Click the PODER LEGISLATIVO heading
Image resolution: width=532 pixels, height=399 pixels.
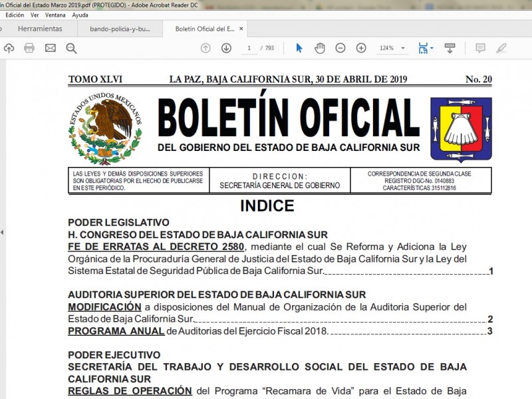tap(119, 223)
